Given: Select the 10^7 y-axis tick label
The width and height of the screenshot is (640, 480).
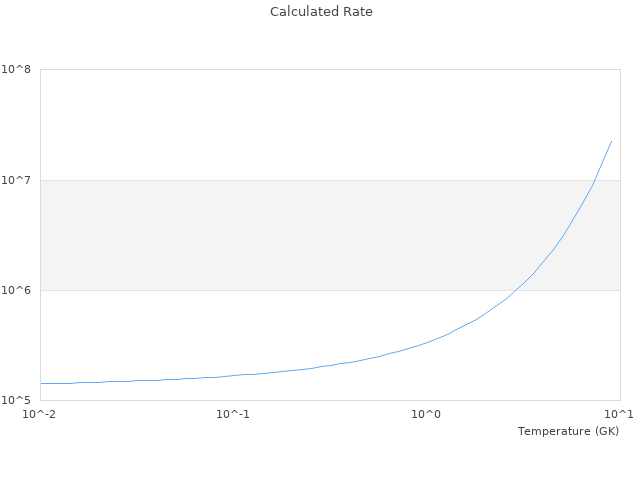Looking at the screenshot, I should pyautogui.click(x=16, y=180).
